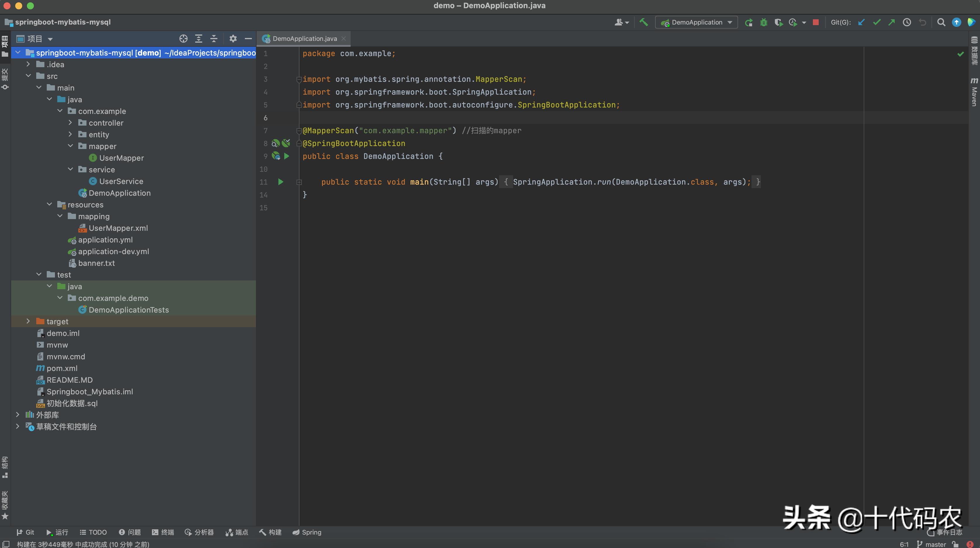Open the Spring tool window tab

307,532
